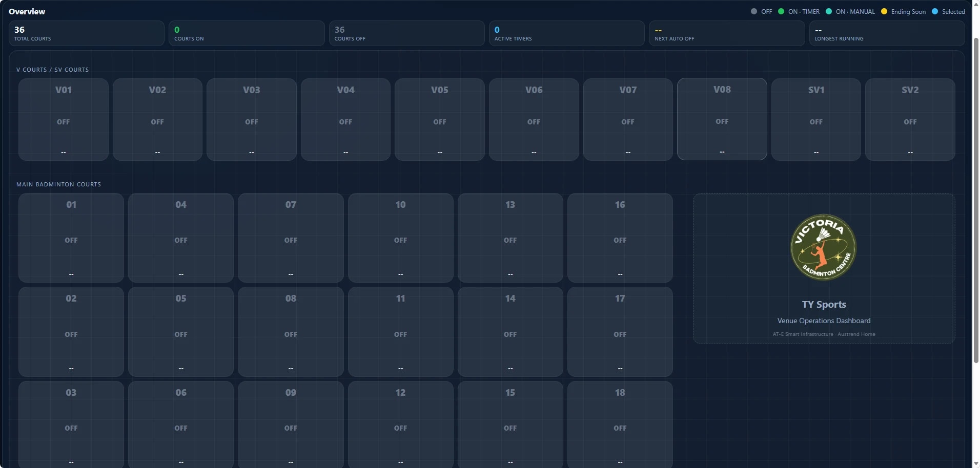Open main badminton court 01
This screenshot has width=980, height=468.
click(71, 238)
